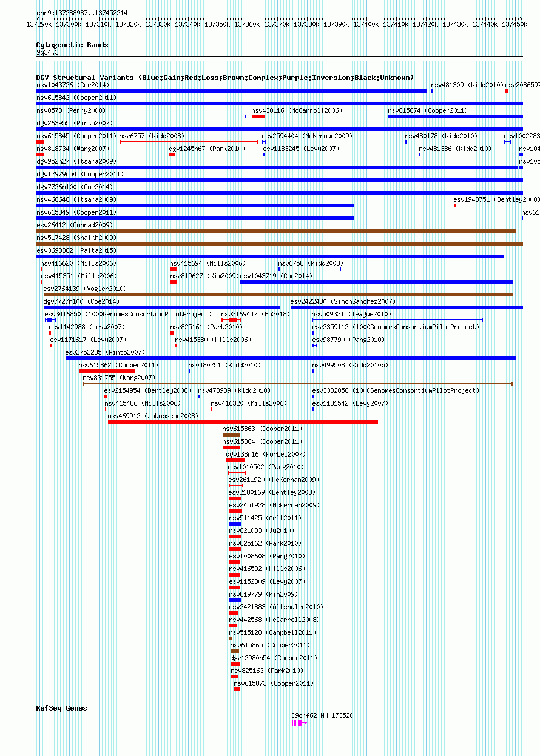This screenshot has width=540, height=756.
Task: Select nsv615863 (Cooper2011) variant
Action: pos(262,429)
